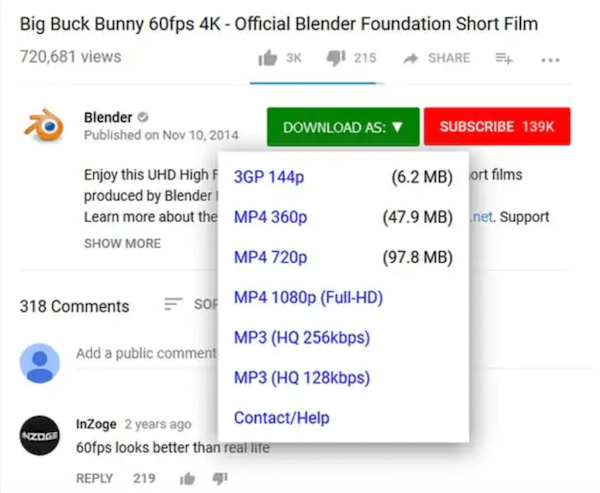Viewport: 600px width, 493px height.
Task: Click the sort comments icon
Action: pyautogui.click(x=173, y=304)
